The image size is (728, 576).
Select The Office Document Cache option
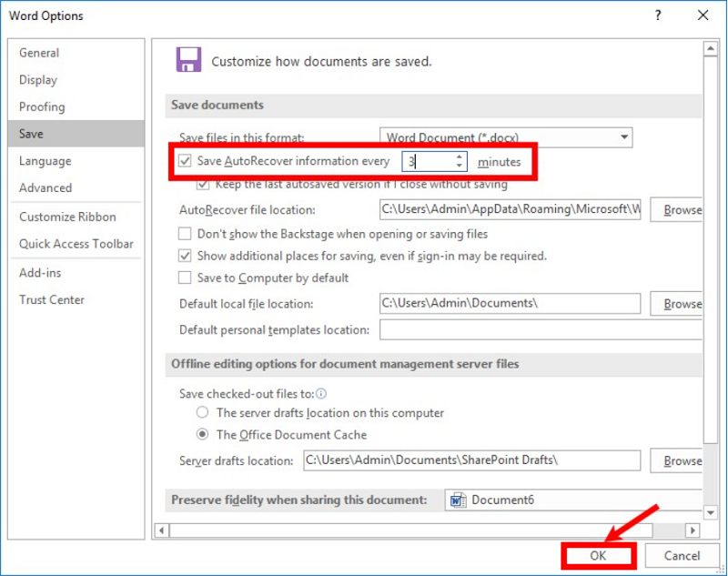coord(203,435)
